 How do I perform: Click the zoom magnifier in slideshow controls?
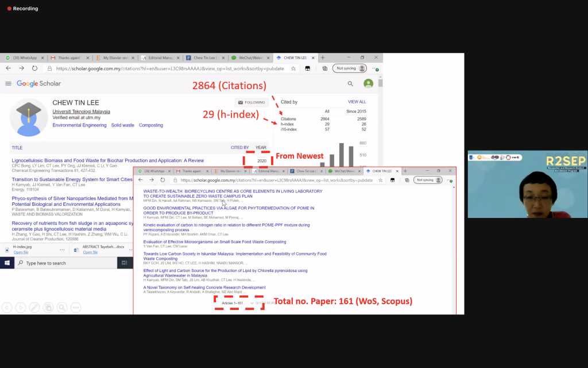(x=62, y=307)
